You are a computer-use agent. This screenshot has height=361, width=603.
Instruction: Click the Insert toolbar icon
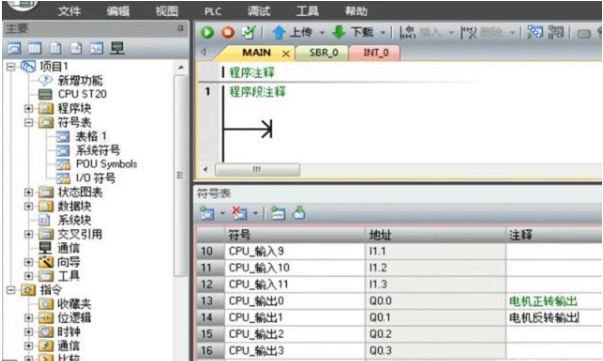click(408, 33)
